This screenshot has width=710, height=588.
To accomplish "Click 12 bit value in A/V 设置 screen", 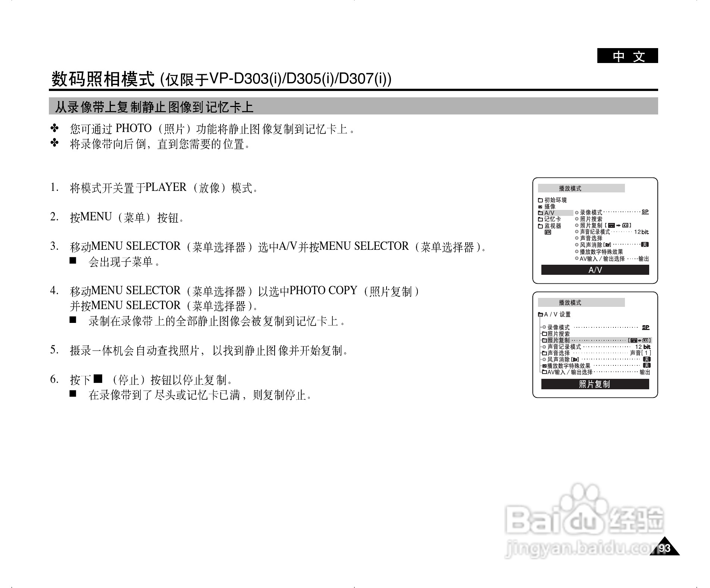I will pyautogui.click(x=643, y=347).
